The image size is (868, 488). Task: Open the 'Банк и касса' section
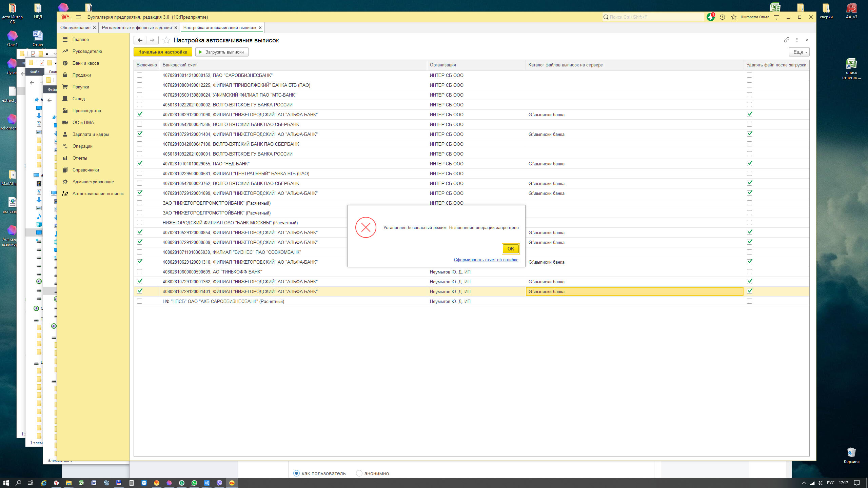[85, 63]
